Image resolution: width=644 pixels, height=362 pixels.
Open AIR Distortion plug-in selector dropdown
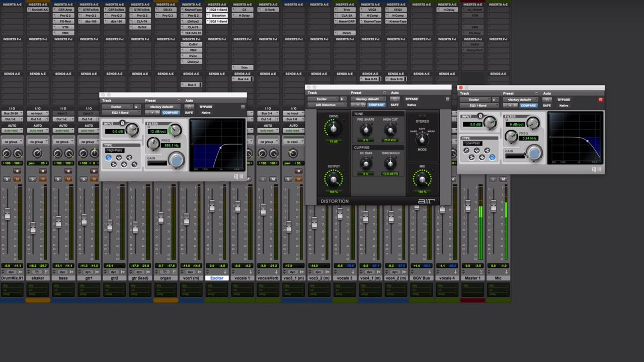coord(326,105)
